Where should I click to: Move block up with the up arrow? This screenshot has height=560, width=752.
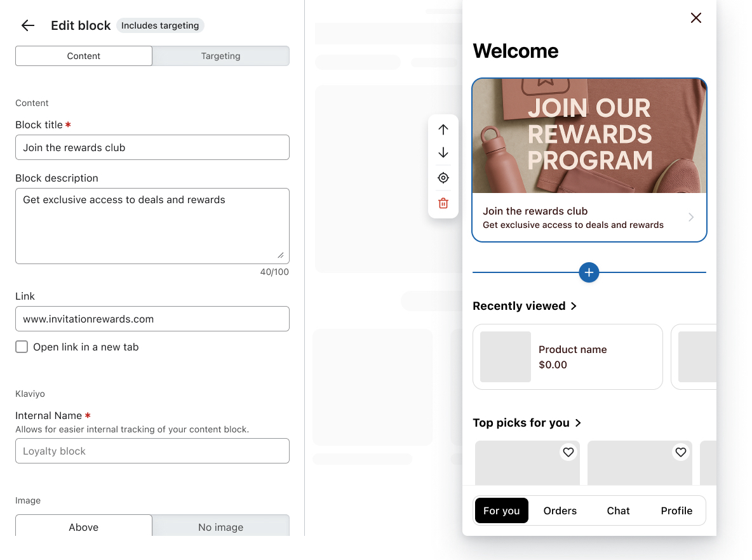click(443, 130)
